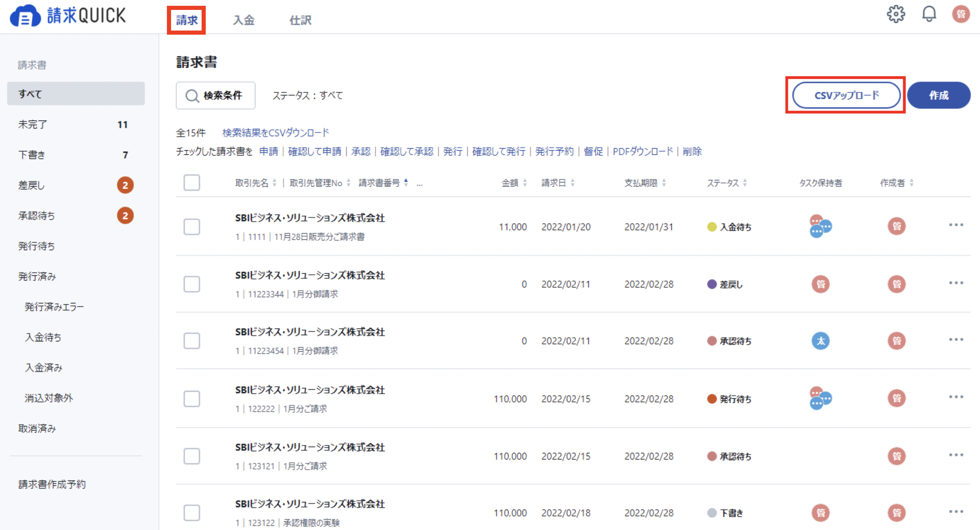Click the 差戻し purple status dot
980x530 pixels.
[x=711, y=284]
